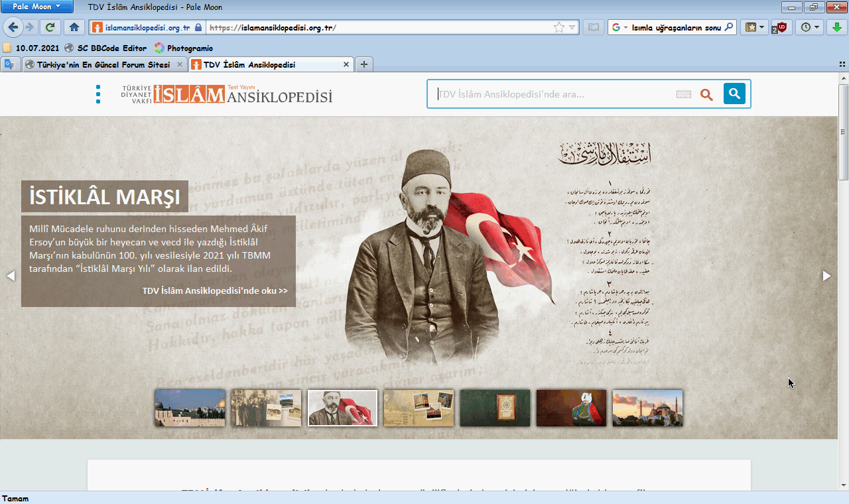Click the vertical page scrollbar thumb
The width and height of the screenshot is (849, 504).
[x=843, y=132]
